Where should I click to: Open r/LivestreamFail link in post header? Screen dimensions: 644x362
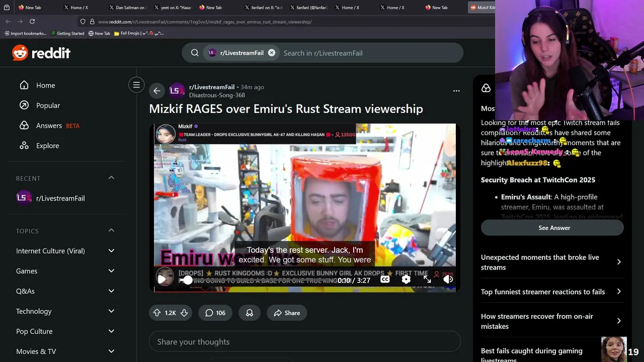[x=212, y=87]
